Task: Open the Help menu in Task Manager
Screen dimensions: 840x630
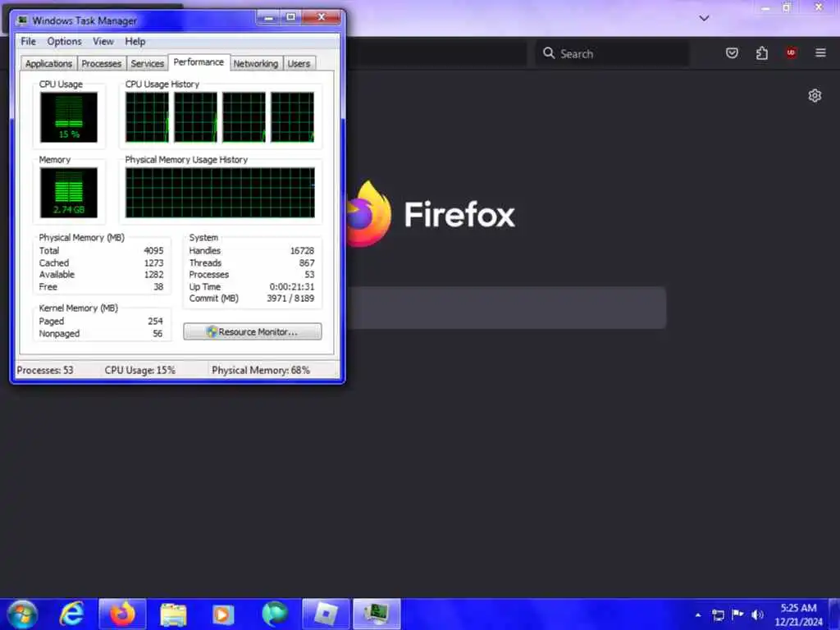Action: pyautogui.click(x=135, y=41)
